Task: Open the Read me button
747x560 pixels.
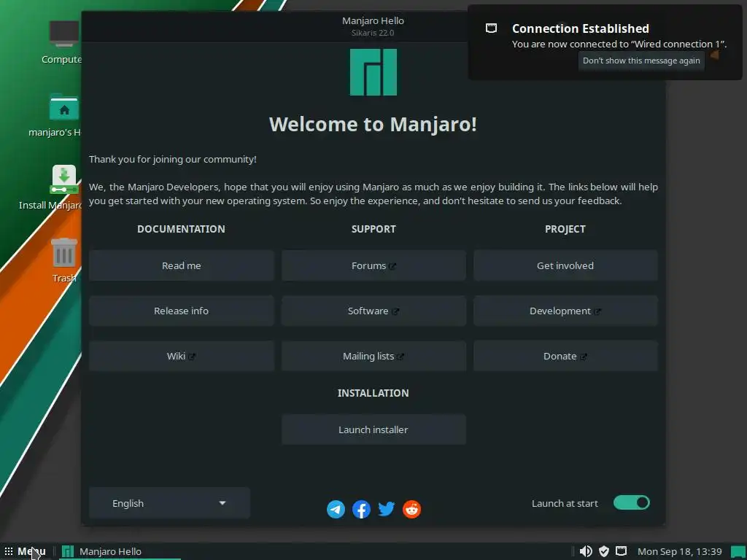Action: (x=181, y=265)
